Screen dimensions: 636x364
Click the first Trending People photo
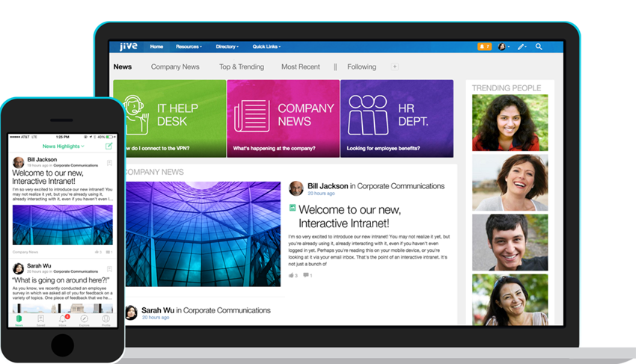(x=510, y=123)
